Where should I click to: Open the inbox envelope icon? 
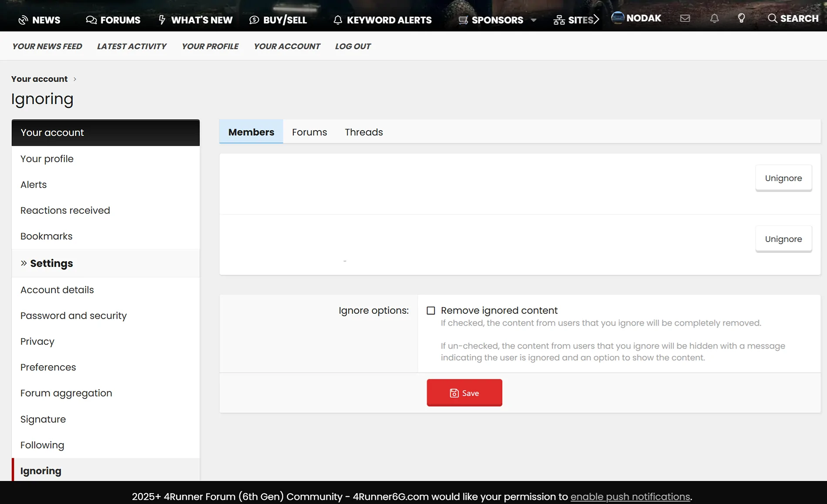pyautogui.click(x=685, y=18)
